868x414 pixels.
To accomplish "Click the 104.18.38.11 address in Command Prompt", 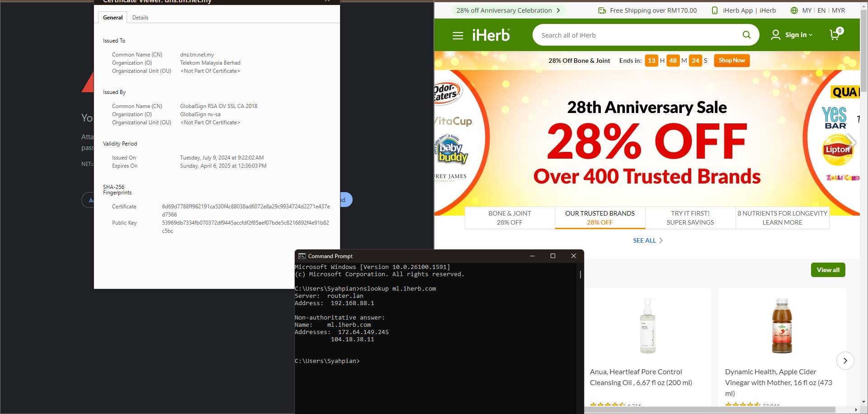I will pyautogui.click(x=353, y=339).
